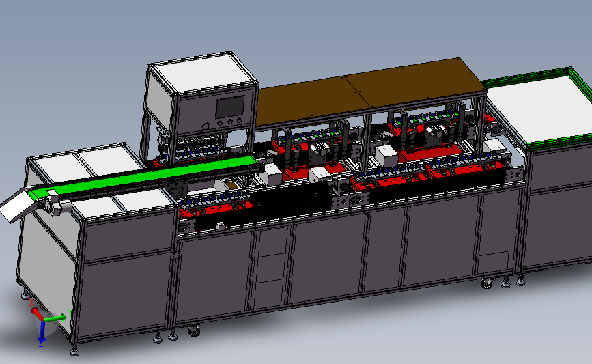This screenshot has height=364, width=592.
Task: Select the brown cover panel nearest the green-framed cabinet
Action: [415, 83]
